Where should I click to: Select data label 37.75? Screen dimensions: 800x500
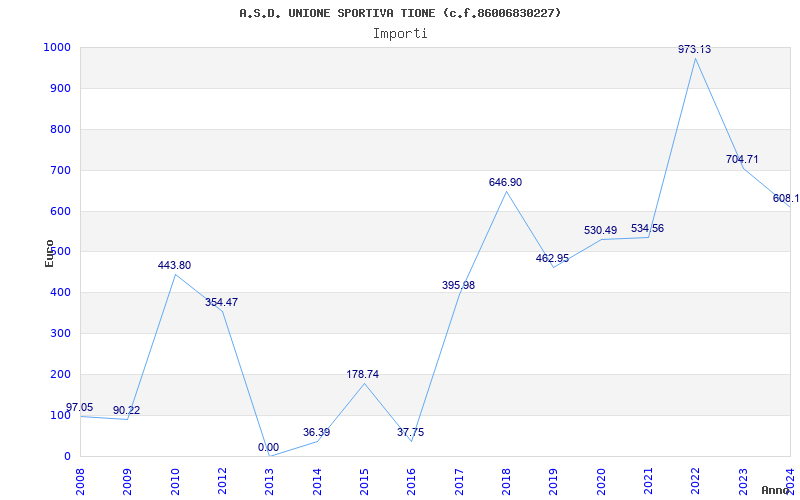click(411, 432)
